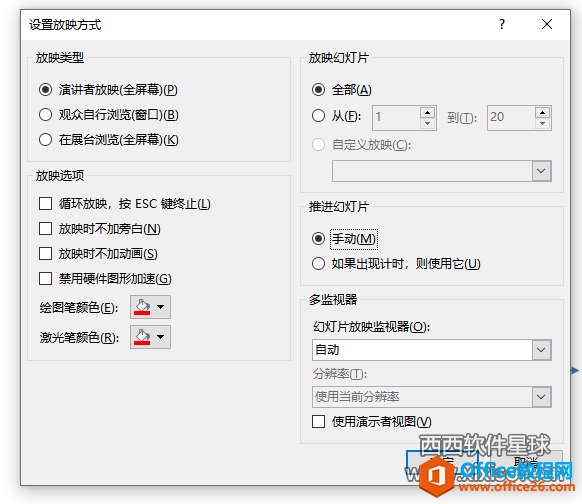Select 手动(M) advance radio button
Viewport: 582px width, 504px height.
click(x=318, y=239)
